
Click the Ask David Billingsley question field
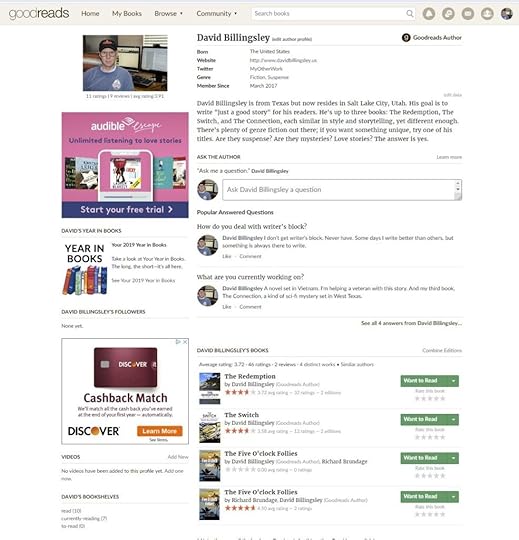click(x=342, y=190)
